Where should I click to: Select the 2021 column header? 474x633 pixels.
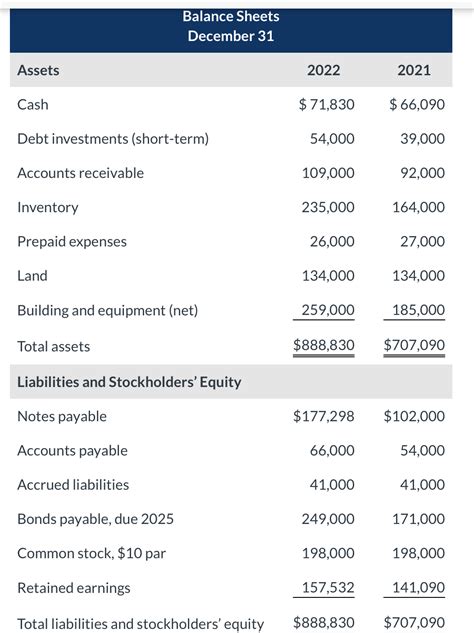pyautogui.click(x=414, y=70)
